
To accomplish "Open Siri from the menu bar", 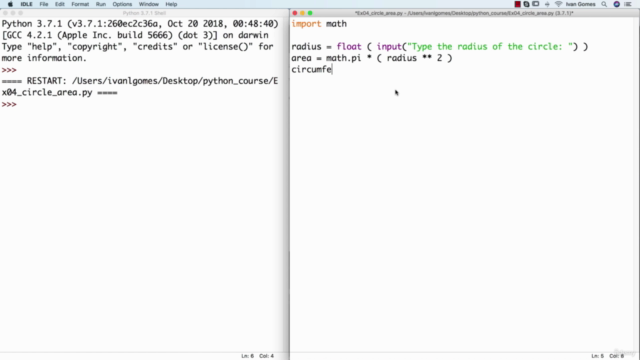I will pyautogui.click(x=617, y=4).
